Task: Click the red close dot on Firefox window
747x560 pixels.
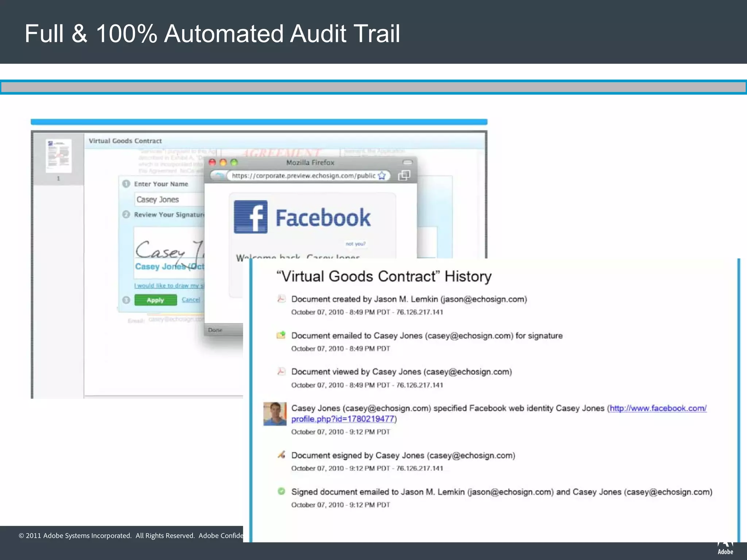Action: (x=212, y=163)
